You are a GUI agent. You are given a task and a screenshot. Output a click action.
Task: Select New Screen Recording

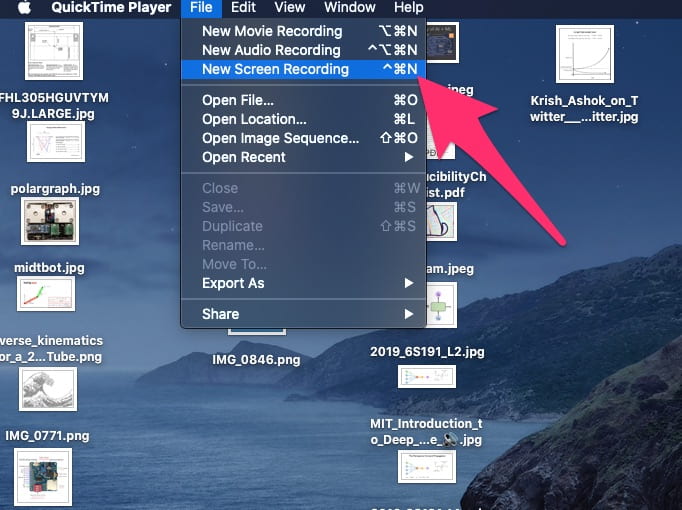point(303,70)
